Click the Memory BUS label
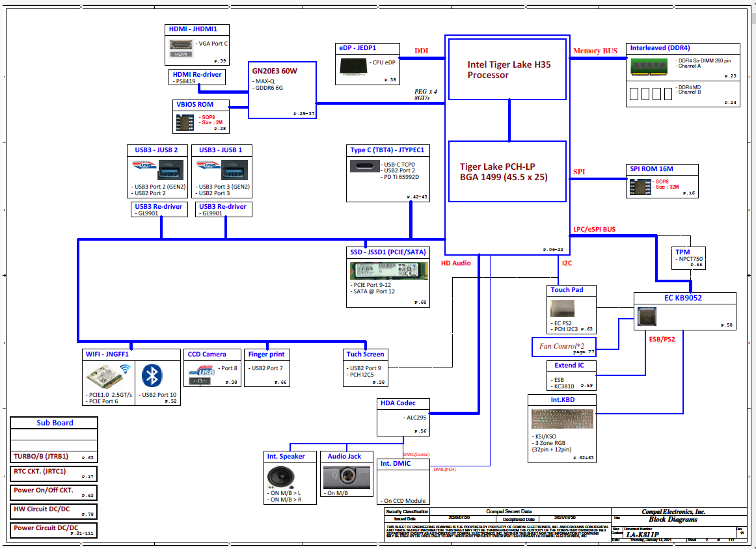Viewport: 756px width, 549px height. click(595, 51)
